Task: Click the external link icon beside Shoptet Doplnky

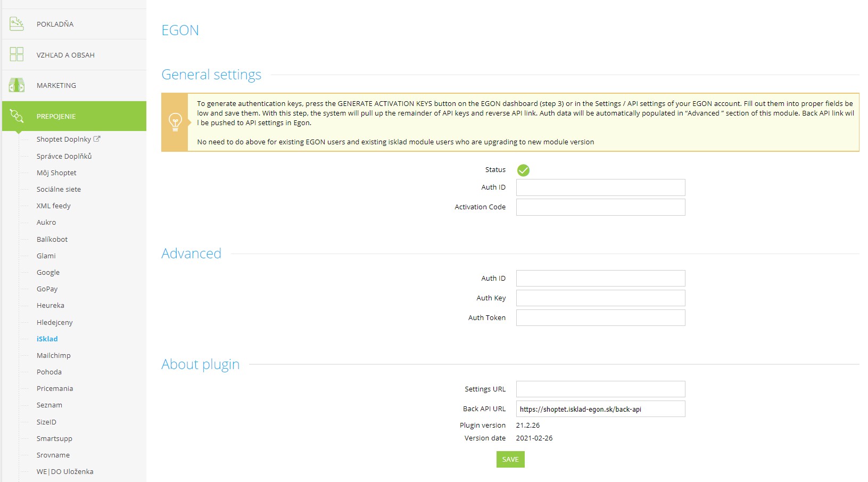Action: point(97,139)
